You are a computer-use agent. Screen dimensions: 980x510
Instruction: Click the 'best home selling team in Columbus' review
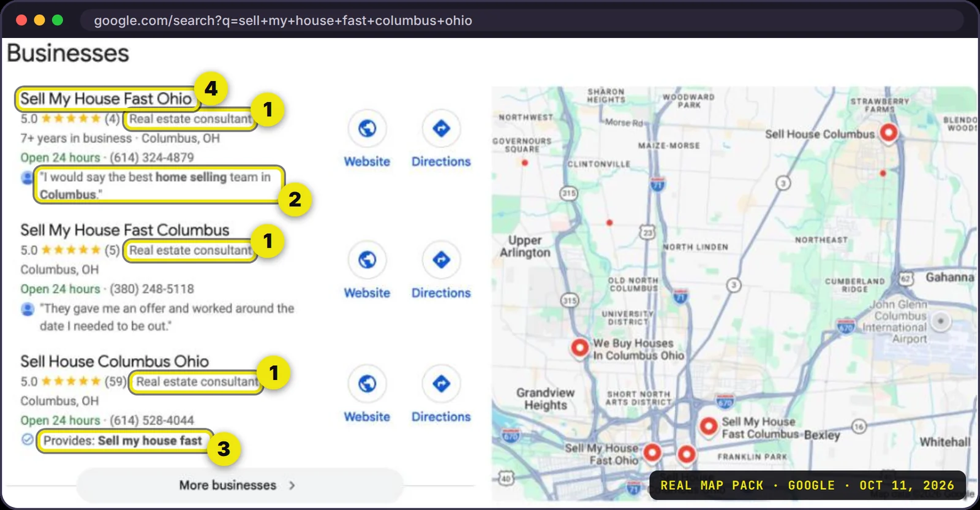(x=155, y=186)
